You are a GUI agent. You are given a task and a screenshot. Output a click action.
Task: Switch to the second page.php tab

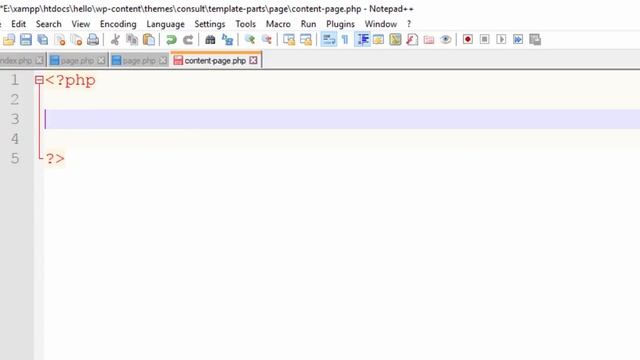click(139, 60)
